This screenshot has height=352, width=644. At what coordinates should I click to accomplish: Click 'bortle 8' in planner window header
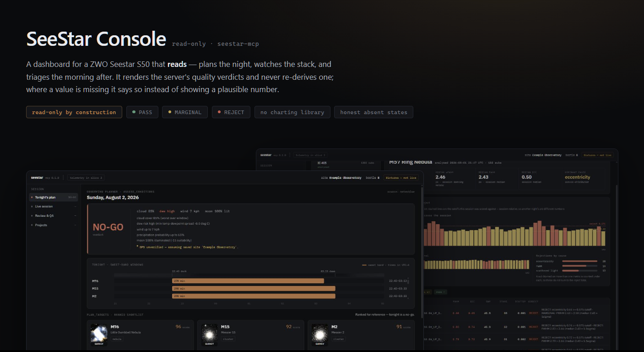click(372, 177)
